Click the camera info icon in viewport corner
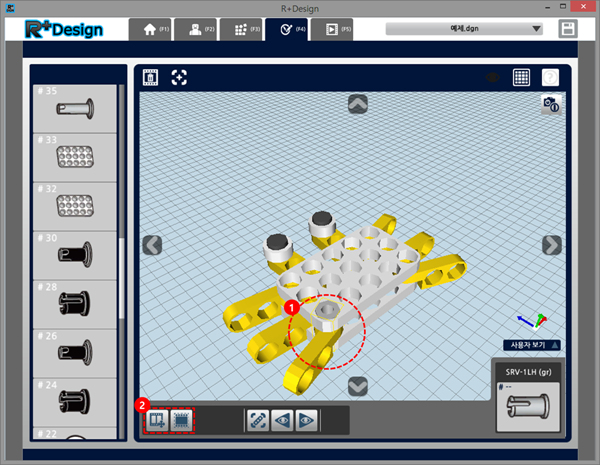 (x=550, y=105)
